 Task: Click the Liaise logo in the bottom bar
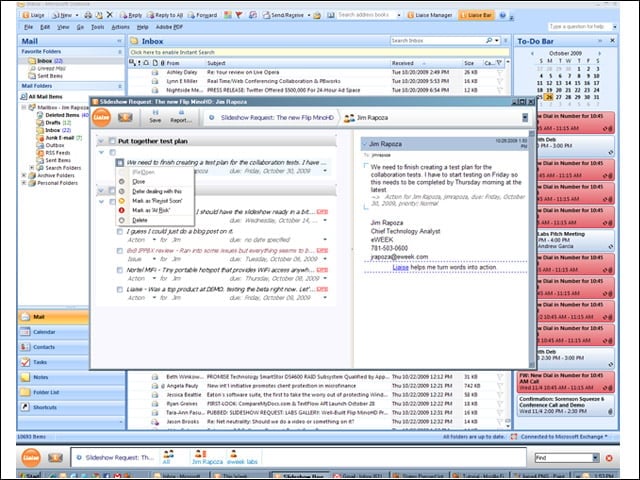(x=31, y=458)
